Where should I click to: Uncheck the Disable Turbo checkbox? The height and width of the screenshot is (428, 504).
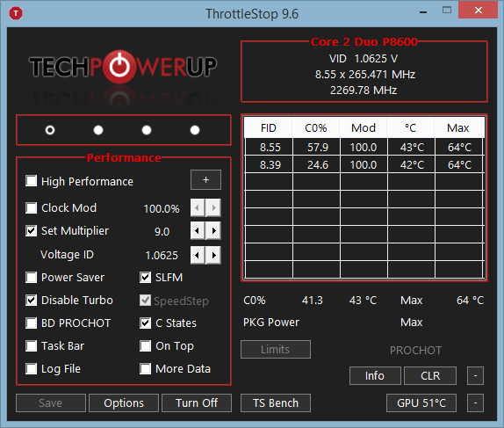pyautogui.click(x=32, y=300)
